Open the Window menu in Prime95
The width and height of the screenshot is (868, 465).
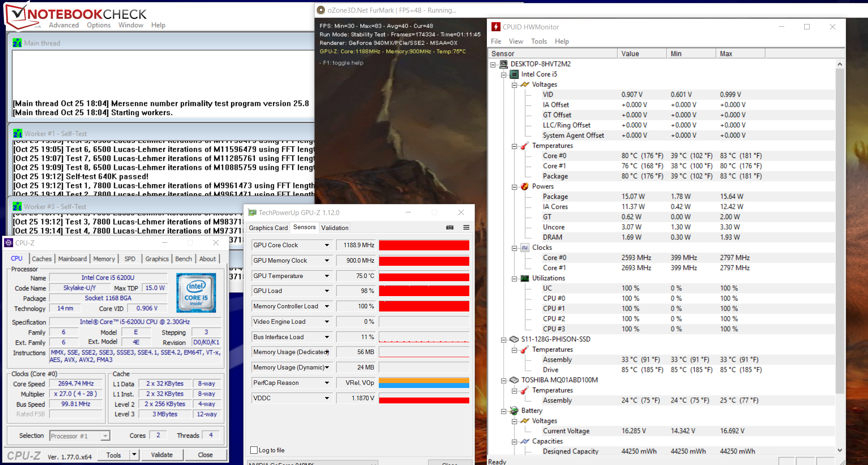click(x=131, y=25)
